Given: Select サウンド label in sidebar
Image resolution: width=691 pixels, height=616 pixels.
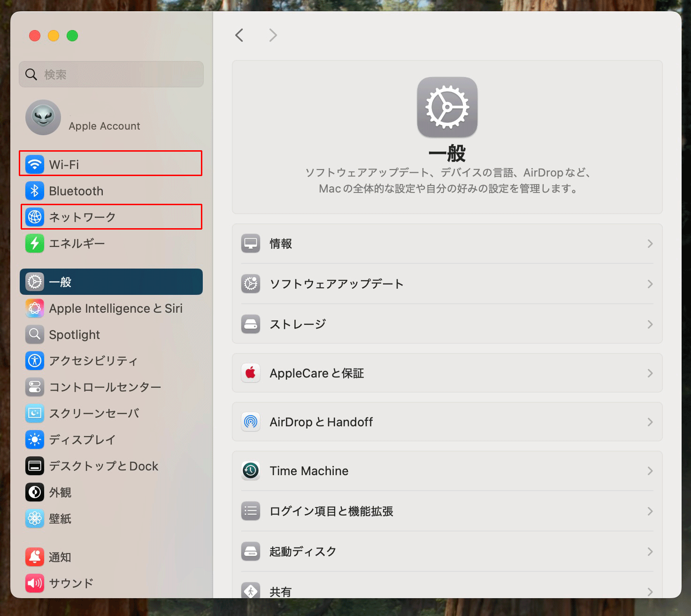Looking at the screenshot, I should pos(71,583).
